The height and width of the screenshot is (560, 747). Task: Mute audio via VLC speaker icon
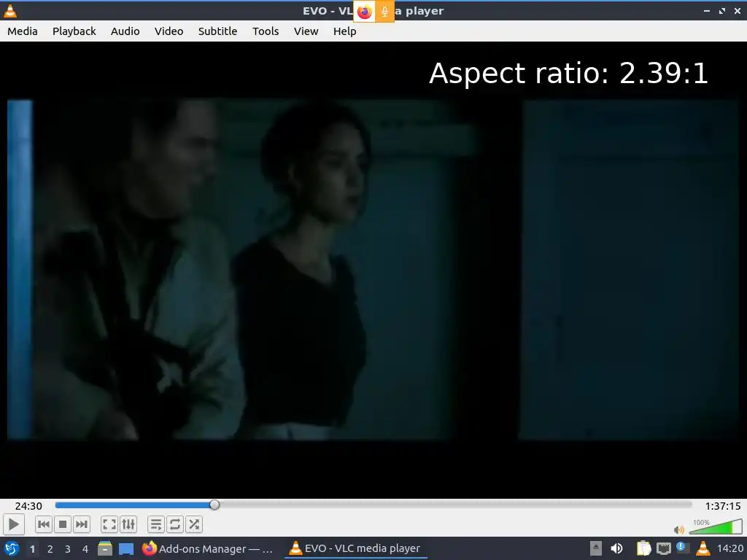tap(679, 529)
